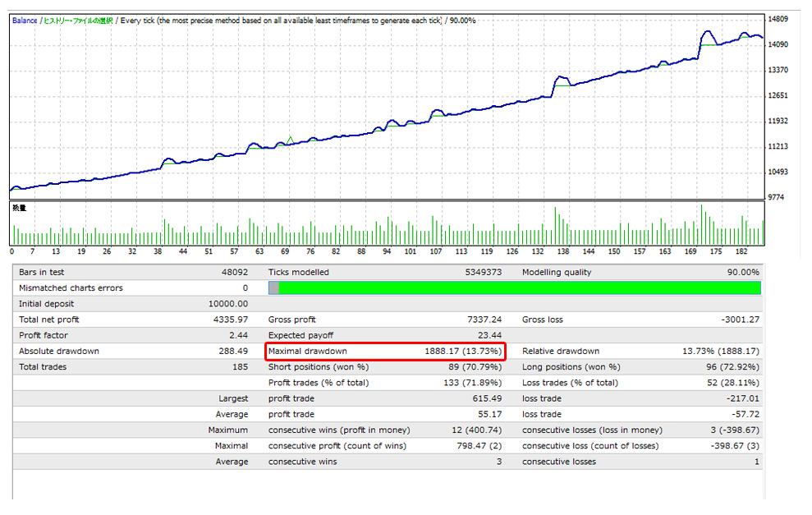Screen dimensions: 812x515
Task: Click the 12651 label on balance axis
Action: 778,95
